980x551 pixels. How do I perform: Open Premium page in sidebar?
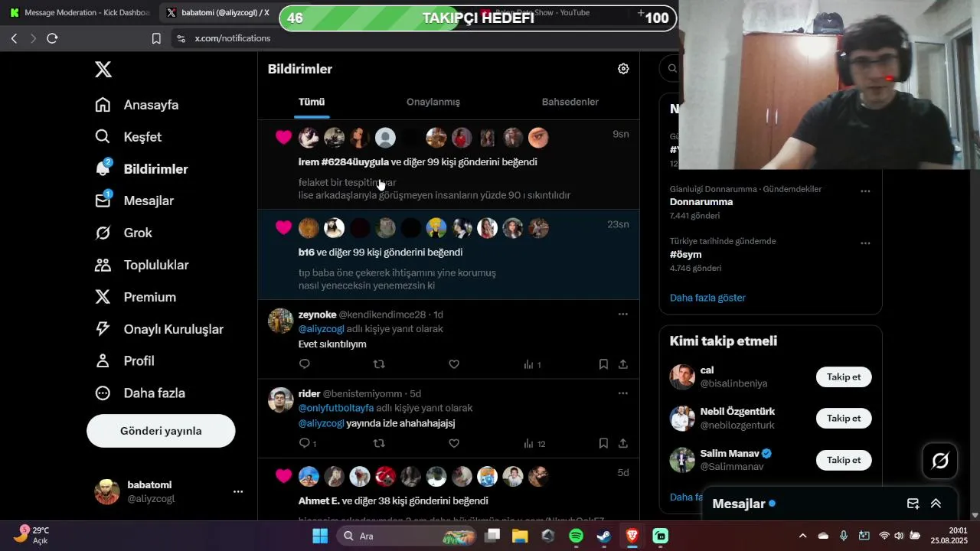135,297
